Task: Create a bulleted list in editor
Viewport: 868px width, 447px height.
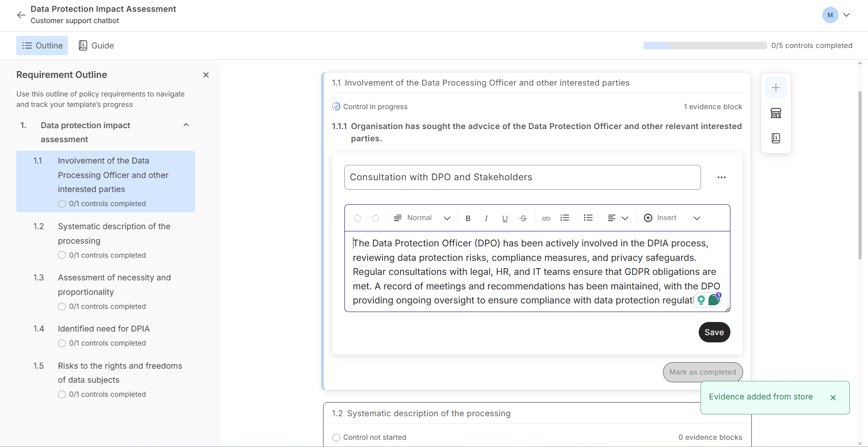Action: [x=588, y=218]
